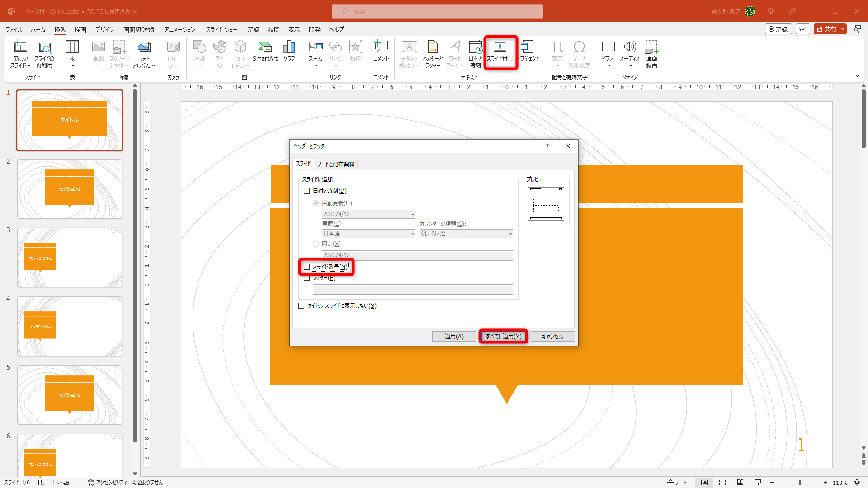Screen dimensions: 868x488
Task: Collapse the ribbon with chevron arrow
Action: (x=857, y=76)
